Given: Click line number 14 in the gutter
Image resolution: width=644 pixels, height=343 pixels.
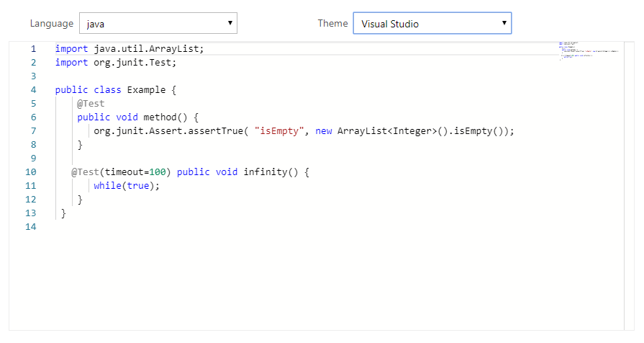Looking at the screenshot, I should coord(30,227).
